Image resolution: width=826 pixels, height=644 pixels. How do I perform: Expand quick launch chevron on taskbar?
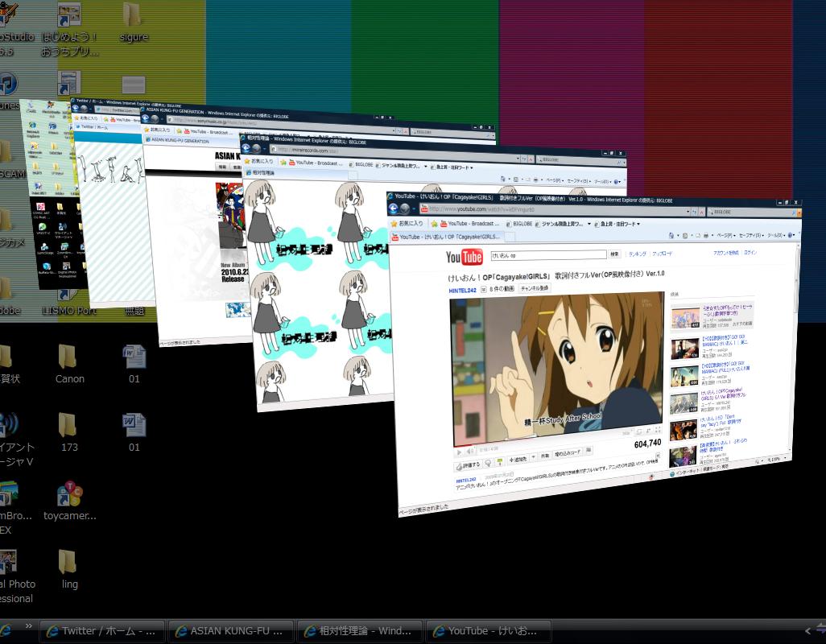click(28, 625)
